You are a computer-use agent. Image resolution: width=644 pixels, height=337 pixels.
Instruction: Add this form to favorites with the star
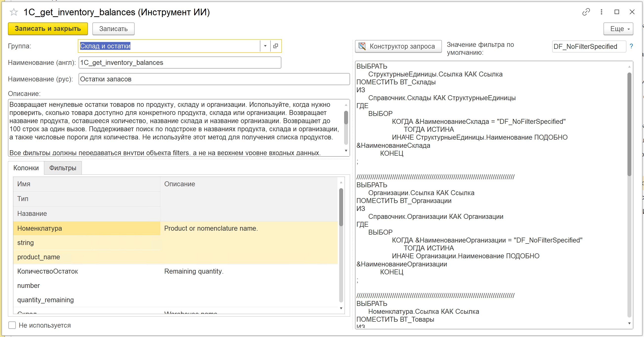[14, 12]
